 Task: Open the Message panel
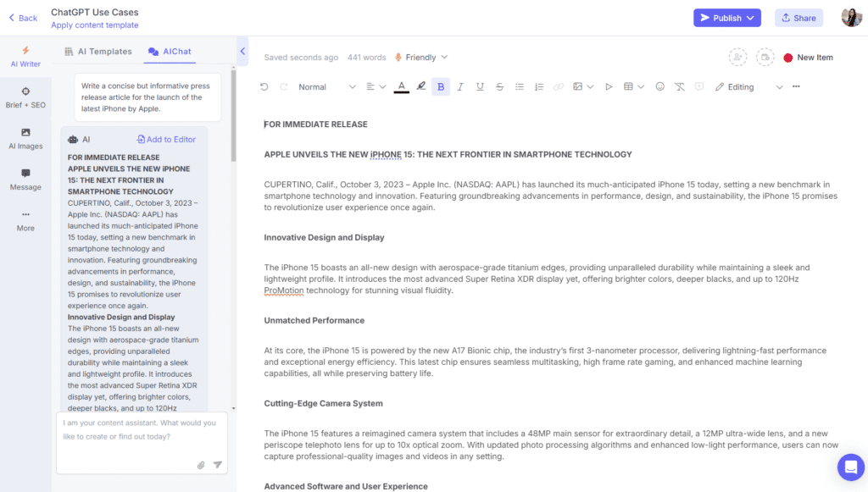tap(25, 180)
